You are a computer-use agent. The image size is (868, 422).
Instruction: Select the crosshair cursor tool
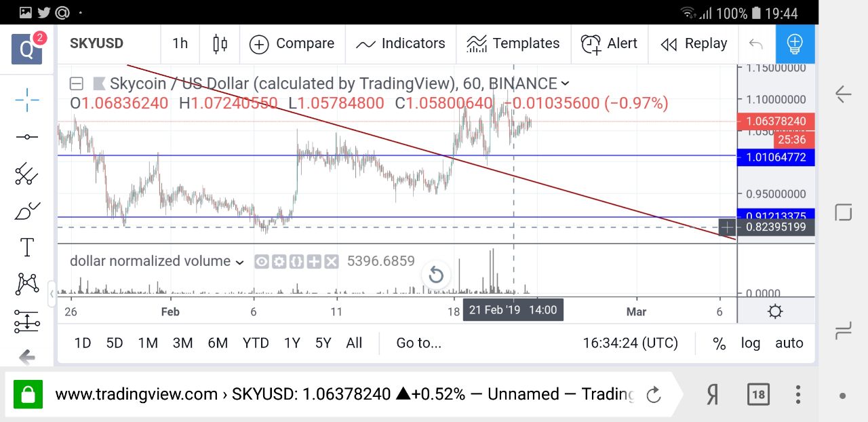[27, 100]
